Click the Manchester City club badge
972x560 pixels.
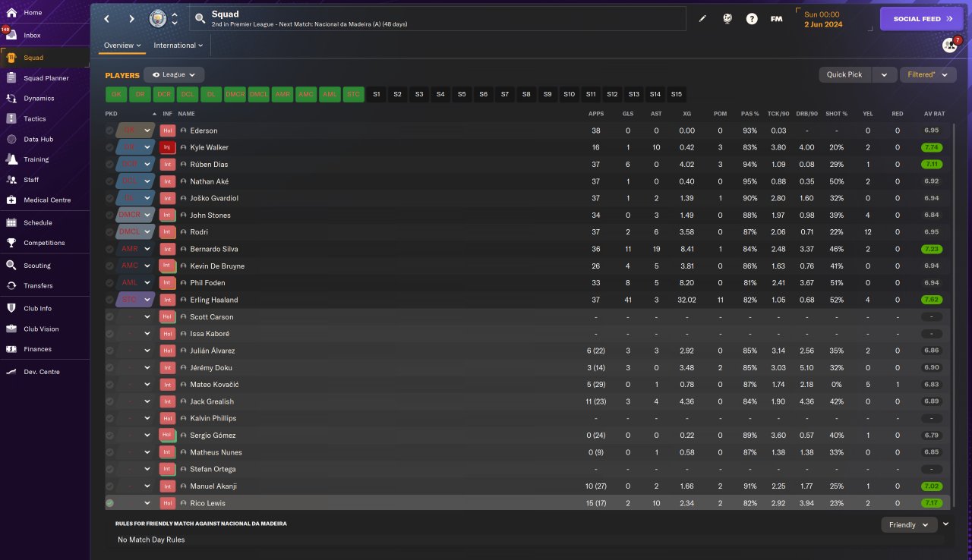point(158,18)
